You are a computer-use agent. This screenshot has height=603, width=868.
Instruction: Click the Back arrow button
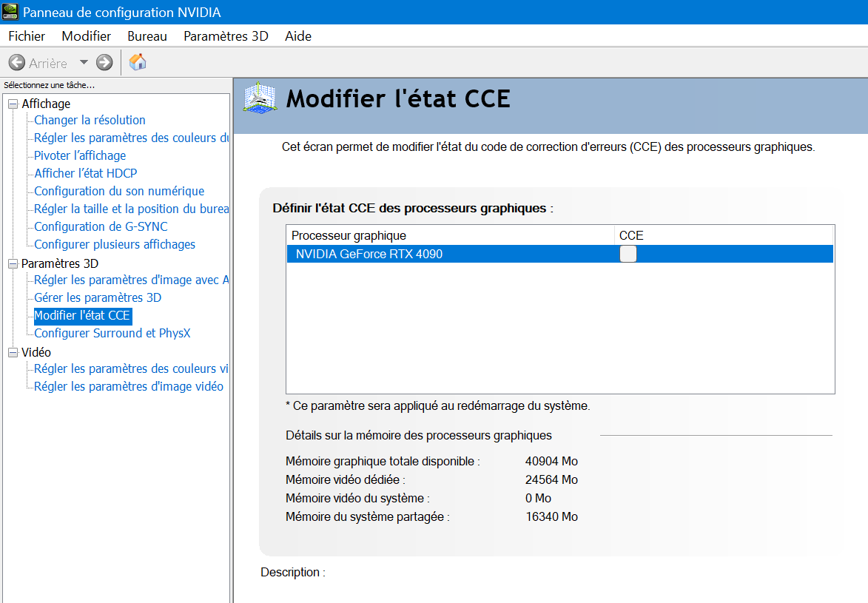17,63
